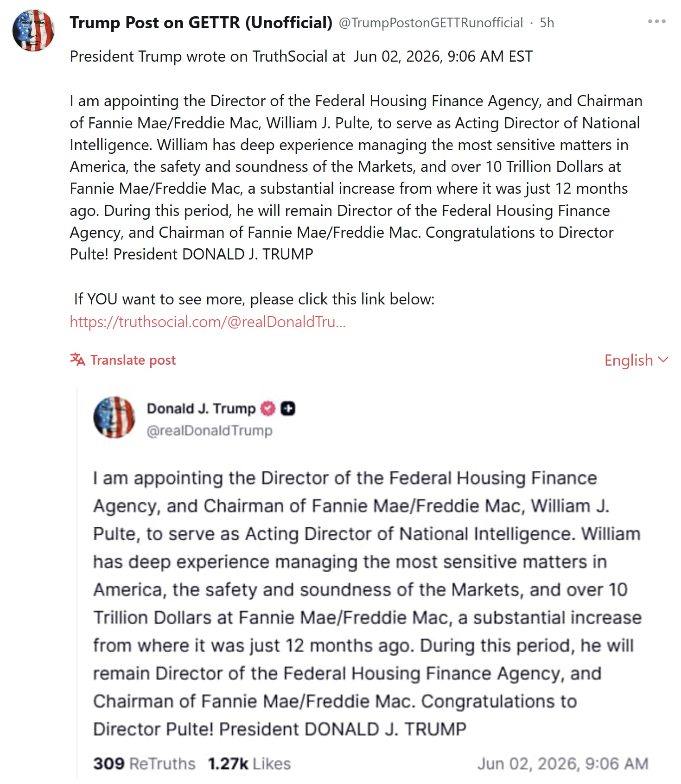The height and width of the screenshot is (784, 681).
Task: Open the English language dropdown
Action: pos(636,360)
